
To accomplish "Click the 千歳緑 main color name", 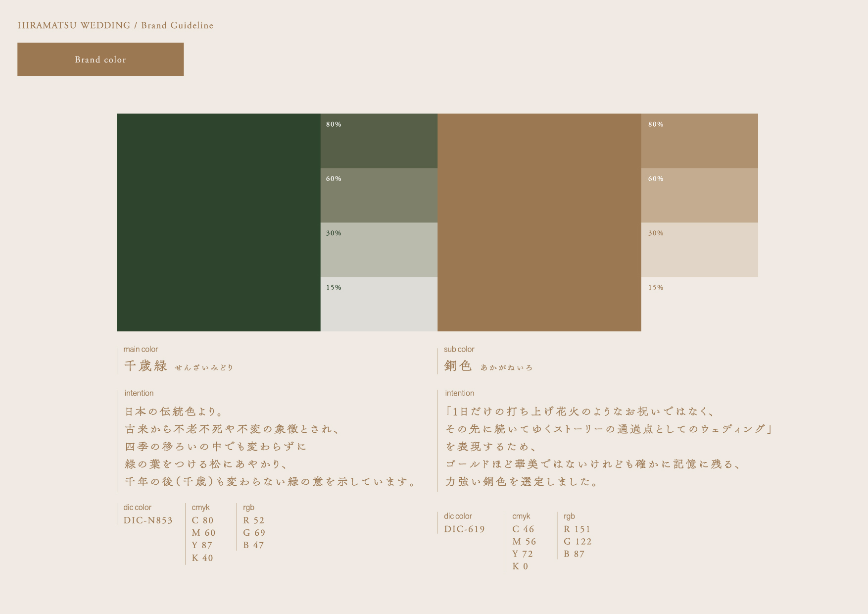I will pos(146,366).
